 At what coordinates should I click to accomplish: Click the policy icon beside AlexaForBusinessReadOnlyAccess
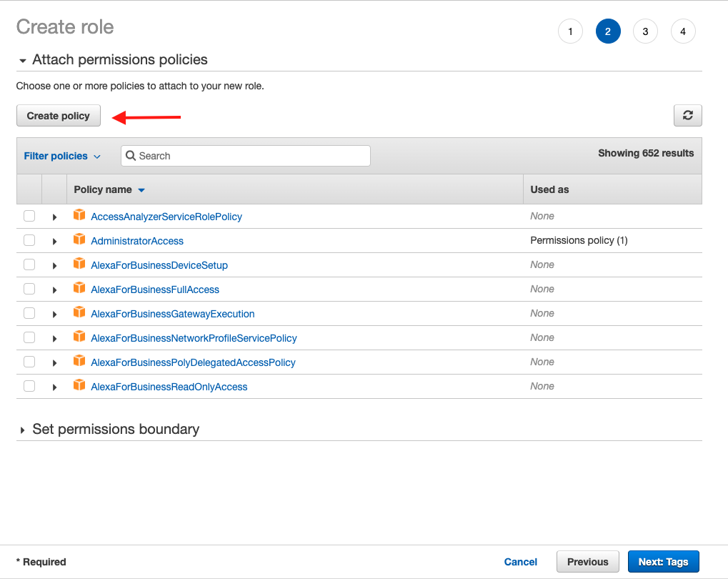click(79, 385)
